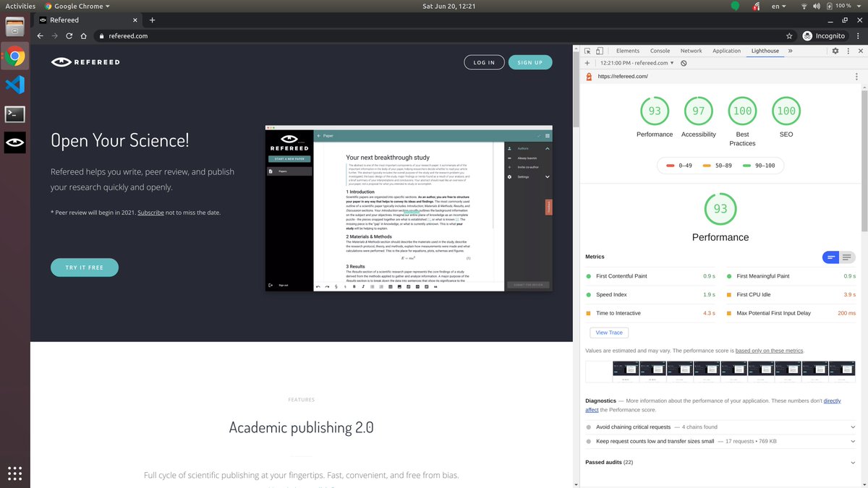
Task: Switch metrics view to list layout
Action: pos(845,257)
